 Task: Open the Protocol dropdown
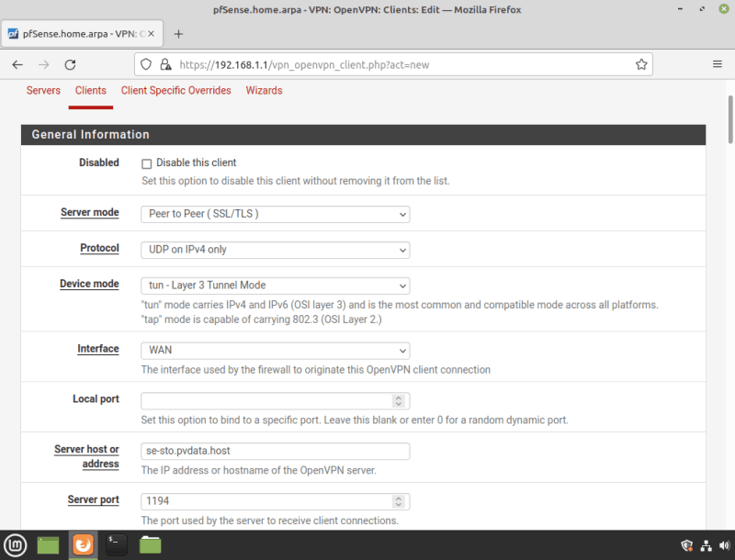(x=275, y=250)
